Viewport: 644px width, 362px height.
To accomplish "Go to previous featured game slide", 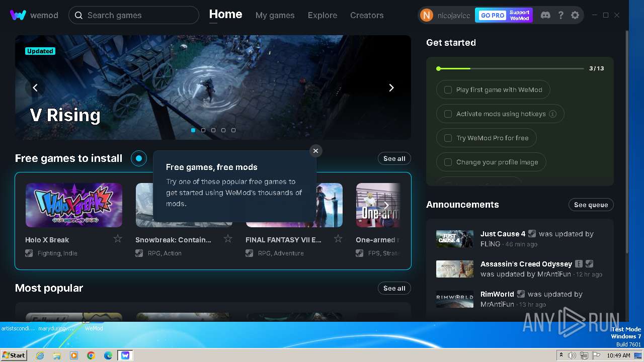I will pyautogui.click(x=35, y=87).
